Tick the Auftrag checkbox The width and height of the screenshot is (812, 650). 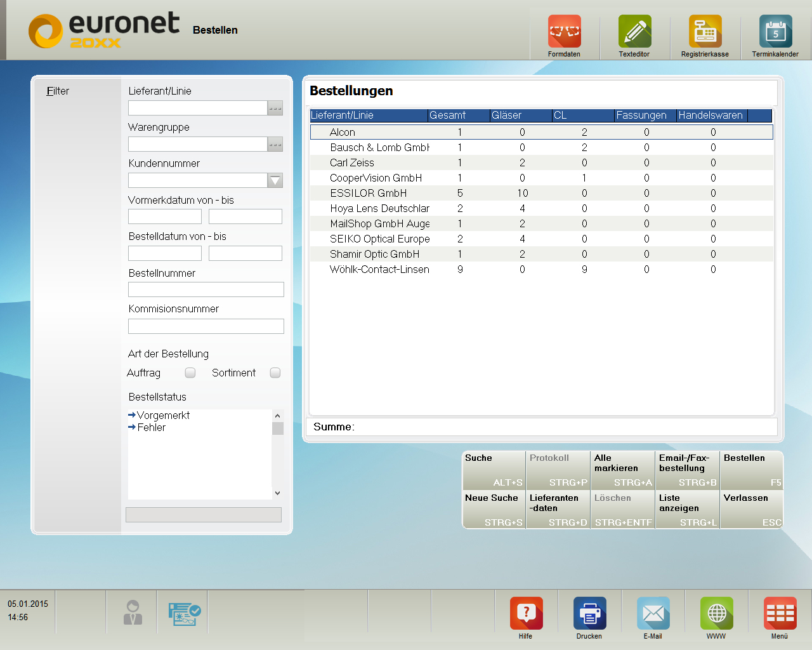[190, 373]
